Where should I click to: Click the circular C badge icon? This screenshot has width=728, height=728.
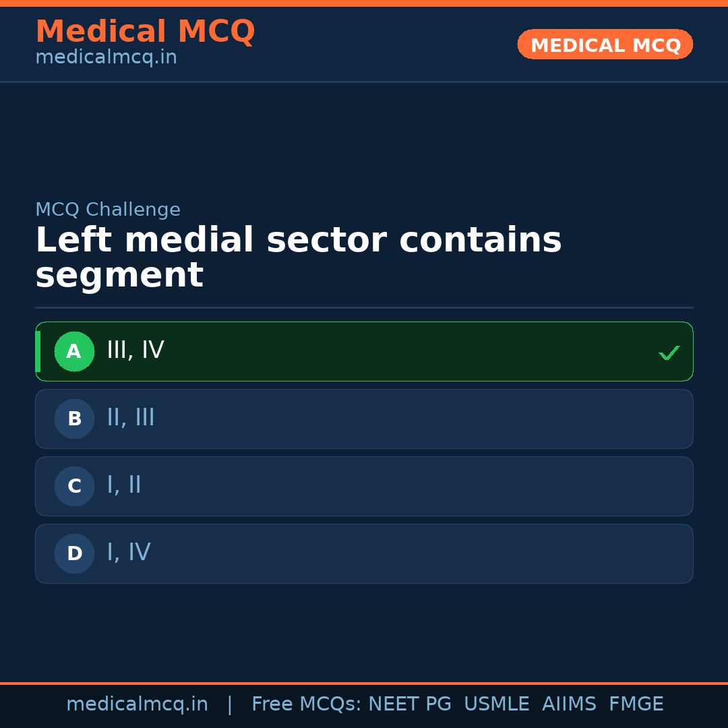pos(74,486)
